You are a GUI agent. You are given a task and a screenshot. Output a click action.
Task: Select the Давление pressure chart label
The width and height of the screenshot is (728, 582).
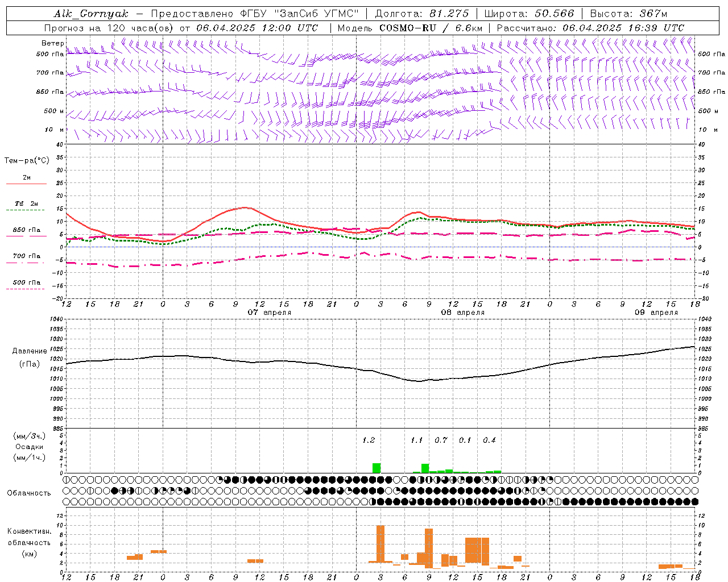click(30, 351)
